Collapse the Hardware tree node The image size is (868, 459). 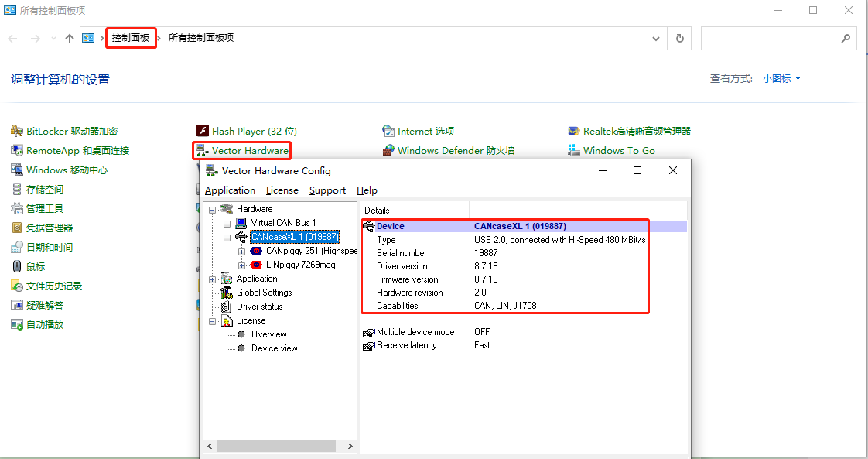click(212, 210)
